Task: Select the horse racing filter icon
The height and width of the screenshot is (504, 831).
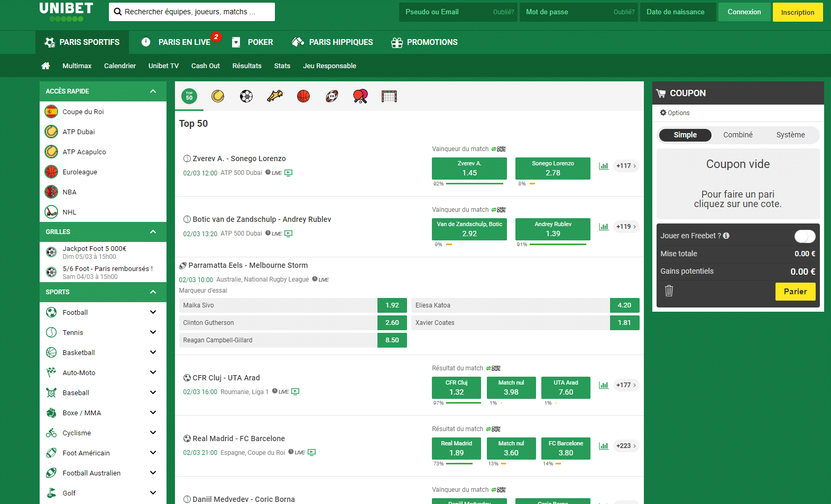Action: [275, 96]
